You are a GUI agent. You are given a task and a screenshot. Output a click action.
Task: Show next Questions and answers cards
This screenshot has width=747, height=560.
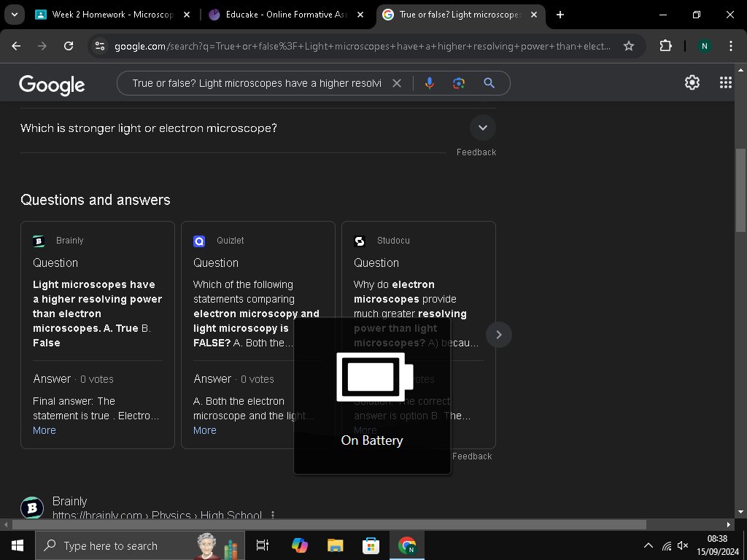(x=499, y=335)
